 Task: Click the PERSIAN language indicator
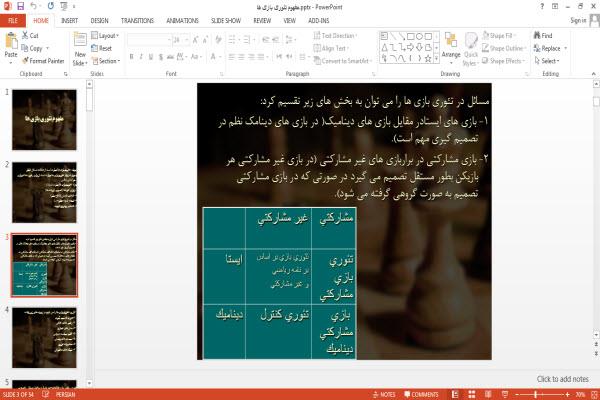pyautogui.click(x=65, y=394)
